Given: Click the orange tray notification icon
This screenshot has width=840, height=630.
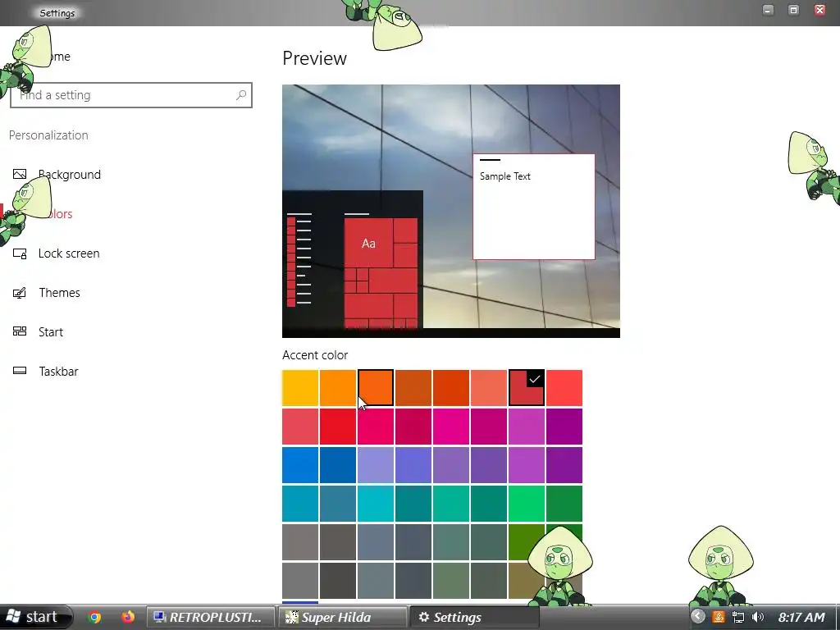Looking at the screenshot, I should [719, 617].
